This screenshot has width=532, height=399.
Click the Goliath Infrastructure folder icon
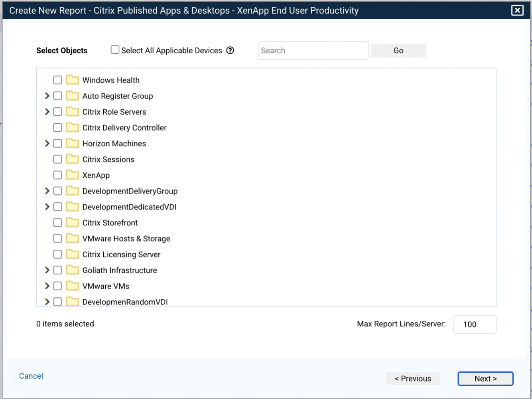click(72, 270)
